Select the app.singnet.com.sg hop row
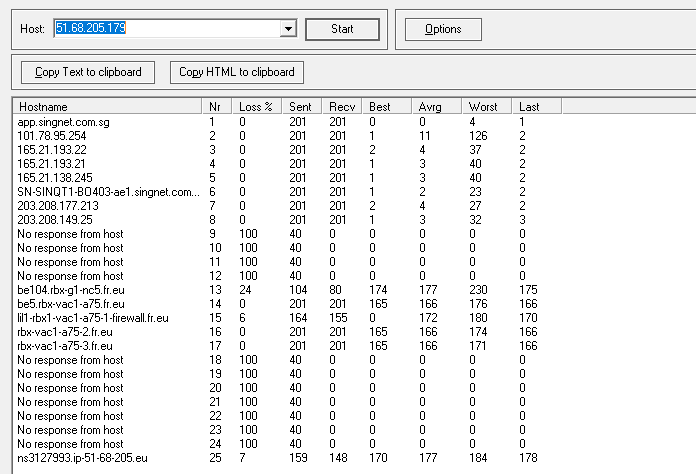Screen dimensions: 696x474 click(63, 122)
